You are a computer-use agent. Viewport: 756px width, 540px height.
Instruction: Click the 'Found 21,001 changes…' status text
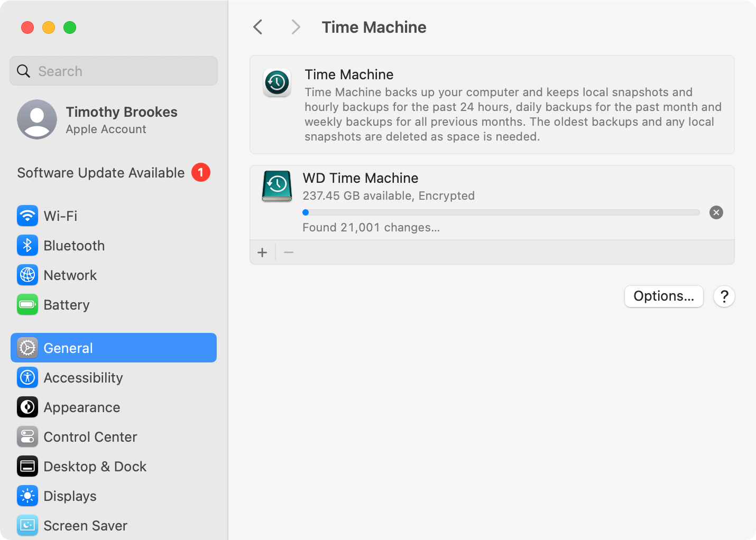click(x=371, y=228)
